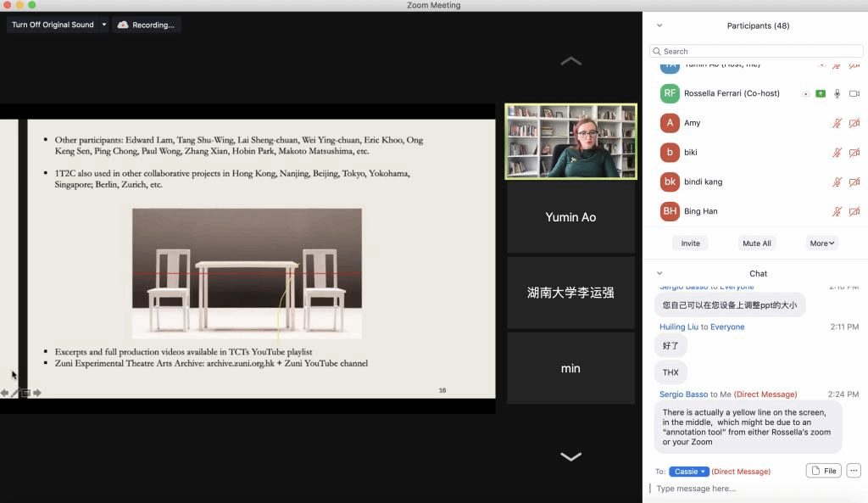
Task: Unmute Amy's crossed-out microphone
Action: tap(837, 123)
